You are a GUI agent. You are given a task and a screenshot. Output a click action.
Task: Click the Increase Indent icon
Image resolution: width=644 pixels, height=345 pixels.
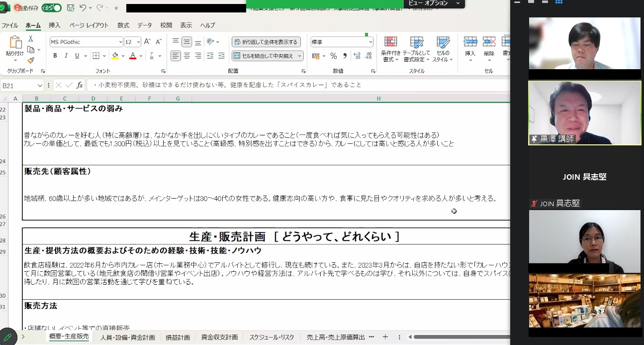pos(221,56)
